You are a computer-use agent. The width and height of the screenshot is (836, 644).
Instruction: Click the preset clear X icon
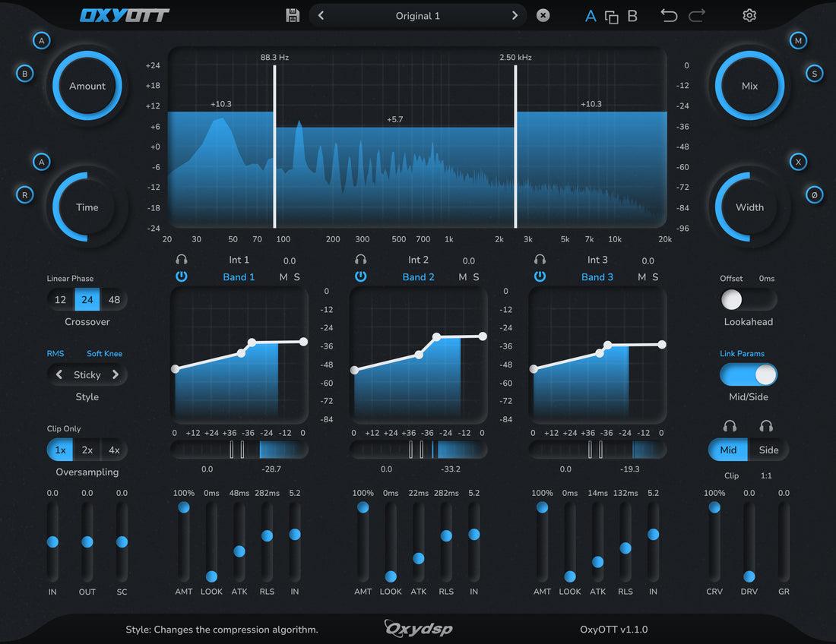(543, 15)
